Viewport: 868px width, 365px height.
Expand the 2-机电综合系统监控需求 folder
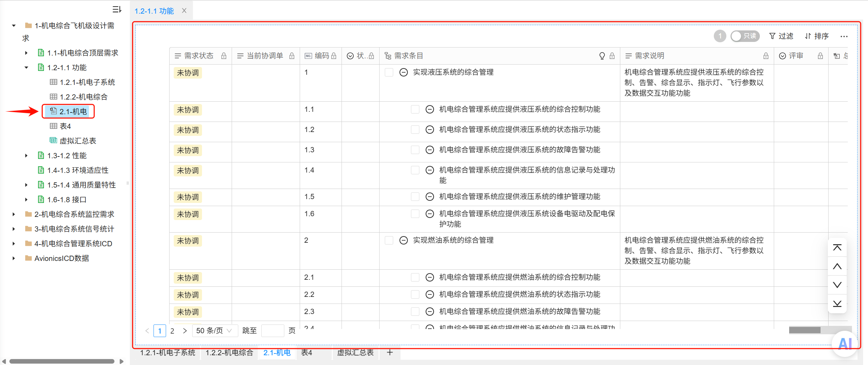tap(14, 214)
